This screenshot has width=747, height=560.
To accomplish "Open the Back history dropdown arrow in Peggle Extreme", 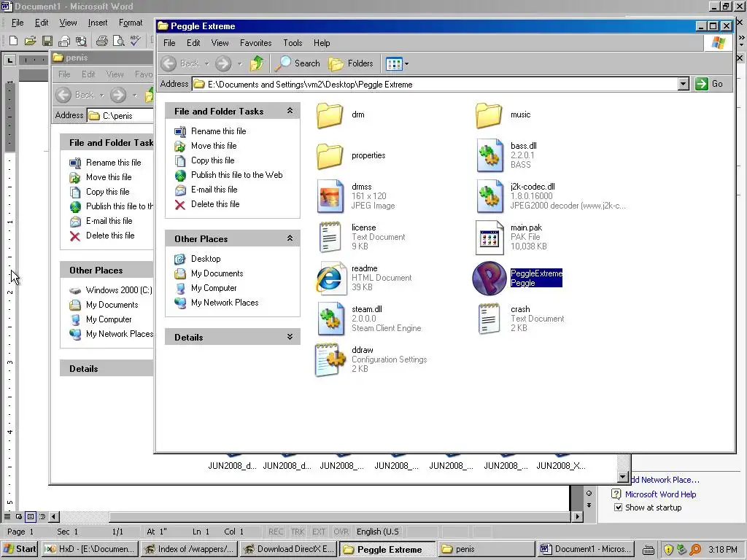I will pos(206,63).
